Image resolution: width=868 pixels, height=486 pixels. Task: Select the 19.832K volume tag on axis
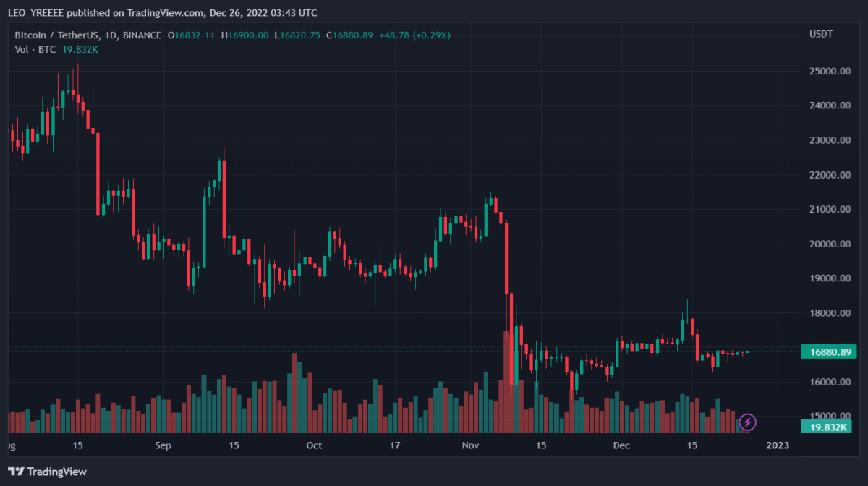pos(829,427)
